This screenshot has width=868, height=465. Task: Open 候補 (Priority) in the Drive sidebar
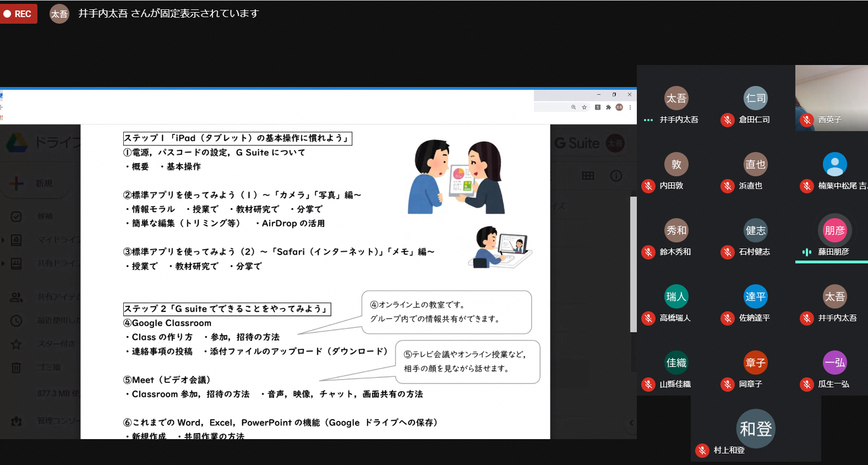pos(45,217)
